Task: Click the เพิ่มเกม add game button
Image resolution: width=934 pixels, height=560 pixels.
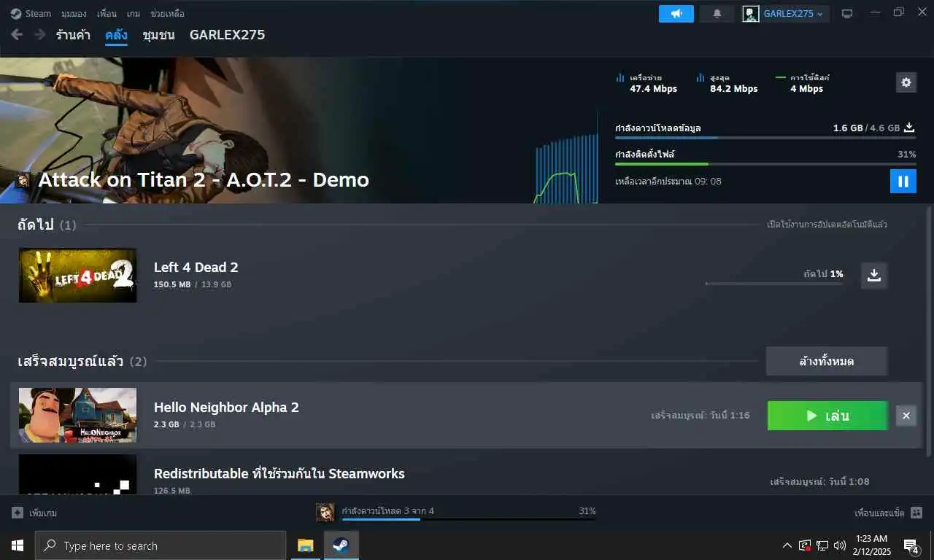Action: tap(34, 513)
